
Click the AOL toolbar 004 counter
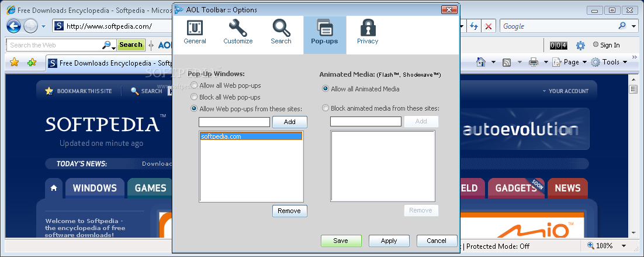pyautogui.click(x=559, y=46)
